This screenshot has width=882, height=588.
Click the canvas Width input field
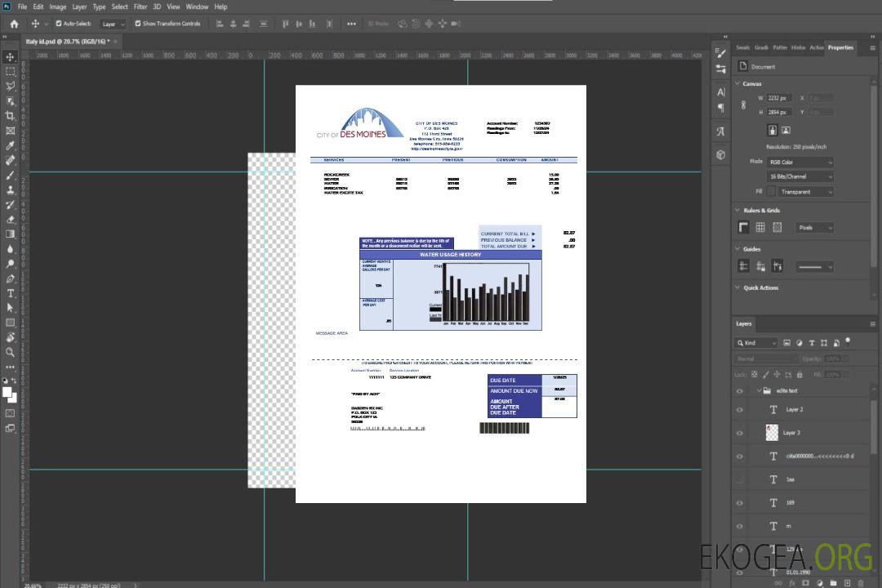(x=778, y=98)
